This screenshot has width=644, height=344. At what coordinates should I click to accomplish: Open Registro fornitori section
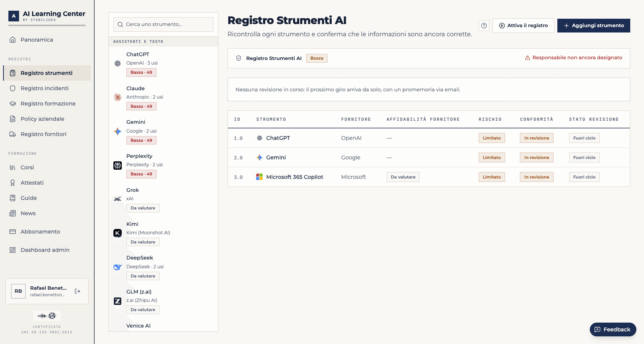47,134
